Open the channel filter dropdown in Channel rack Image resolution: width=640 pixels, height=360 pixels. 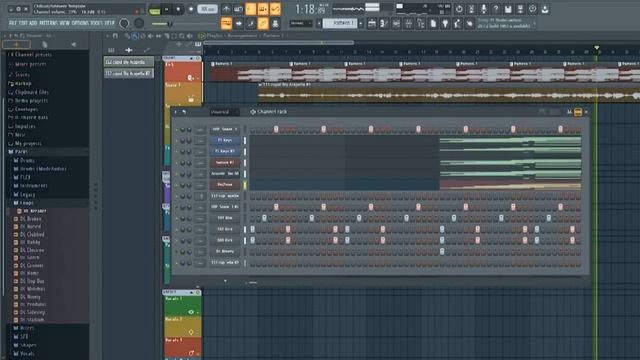(224, 112)
